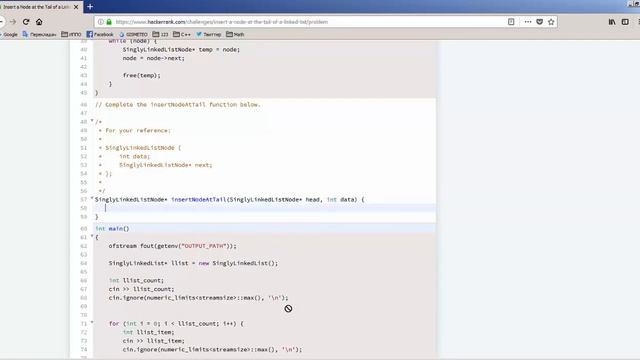Click 'SinglyLinkedList* llist = new SinglyLinkedList();' line
Screen dimensions: 640x360
tap(193, 263)
